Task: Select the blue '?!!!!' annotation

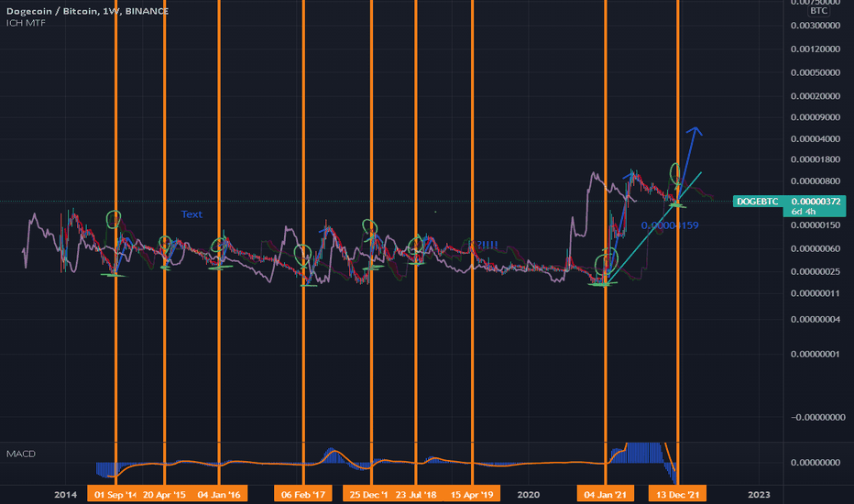Action: [487, 245]
